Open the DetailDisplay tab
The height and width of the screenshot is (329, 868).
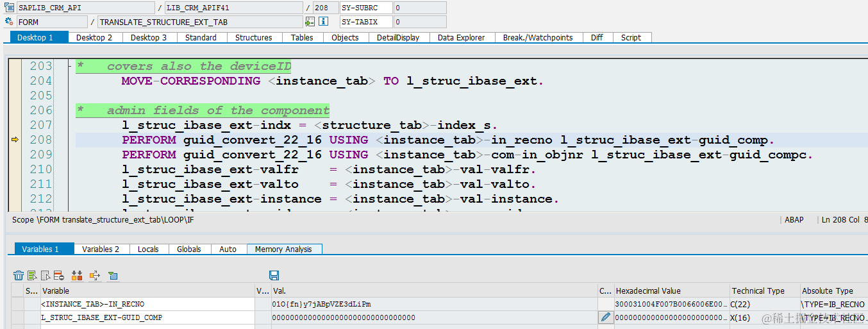[398, 37]
